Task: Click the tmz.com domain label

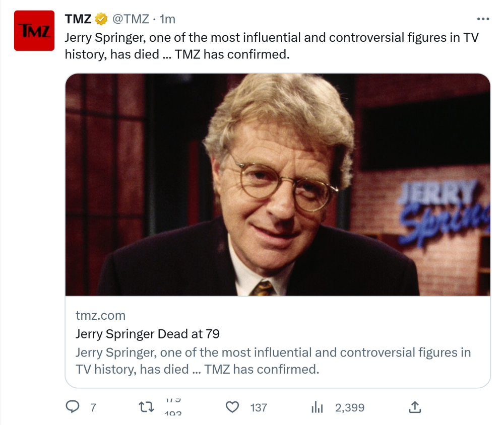Action: point(100,316)
